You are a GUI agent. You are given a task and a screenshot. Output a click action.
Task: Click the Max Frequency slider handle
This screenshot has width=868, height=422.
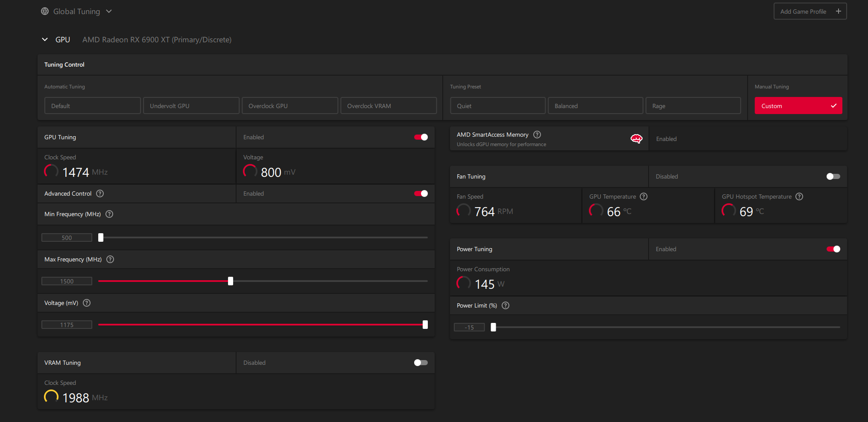231,281
